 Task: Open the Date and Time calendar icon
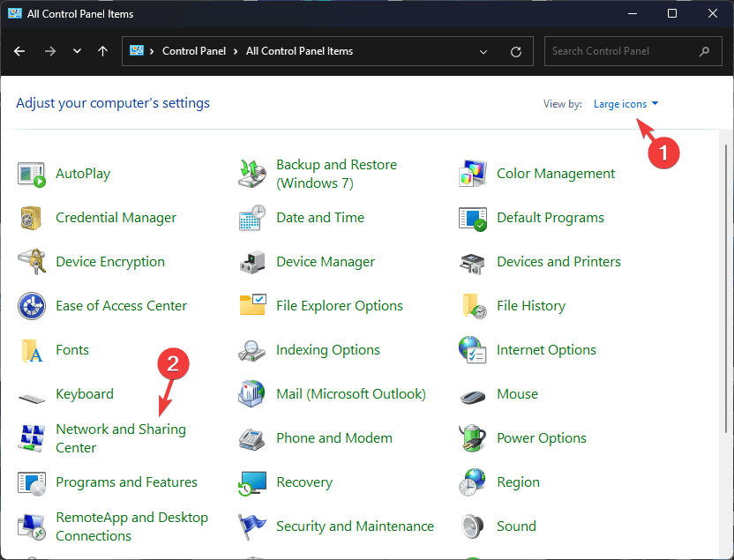252,218
